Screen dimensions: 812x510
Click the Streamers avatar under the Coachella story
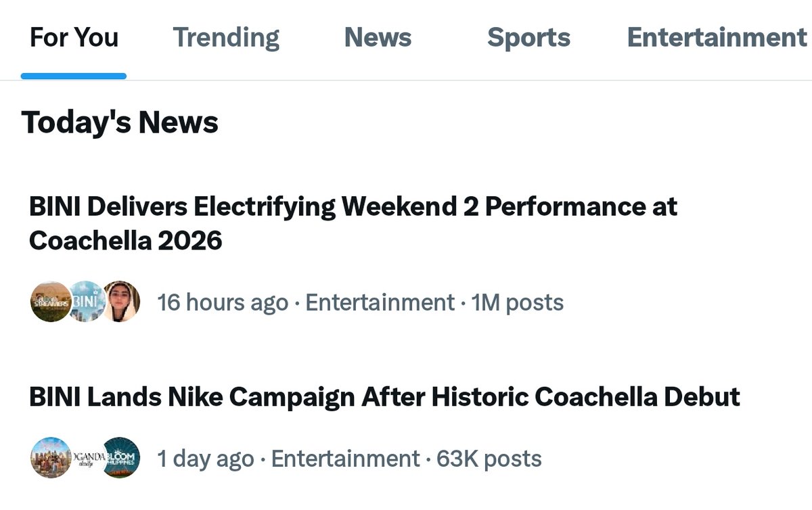[49, 302]
